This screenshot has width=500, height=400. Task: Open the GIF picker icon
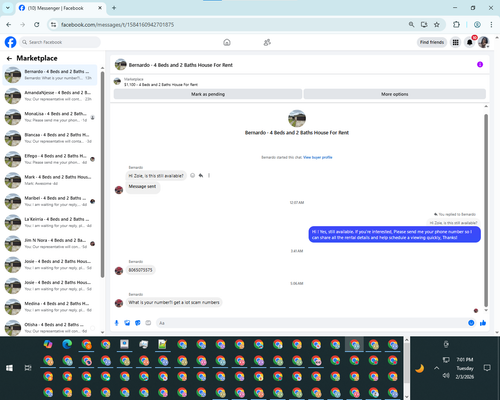(x=148, y=323)
